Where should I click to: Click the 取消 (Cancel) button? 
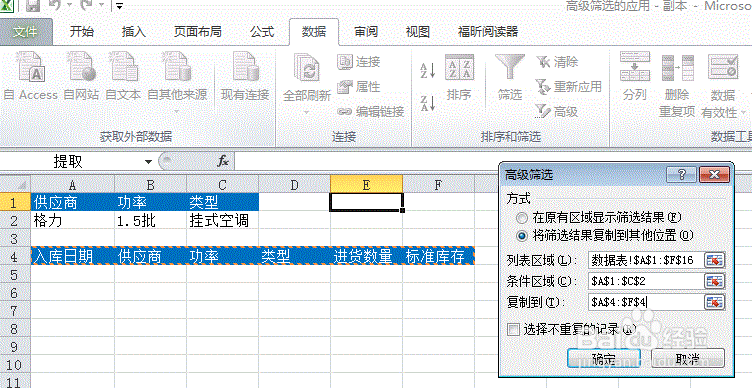687,358
